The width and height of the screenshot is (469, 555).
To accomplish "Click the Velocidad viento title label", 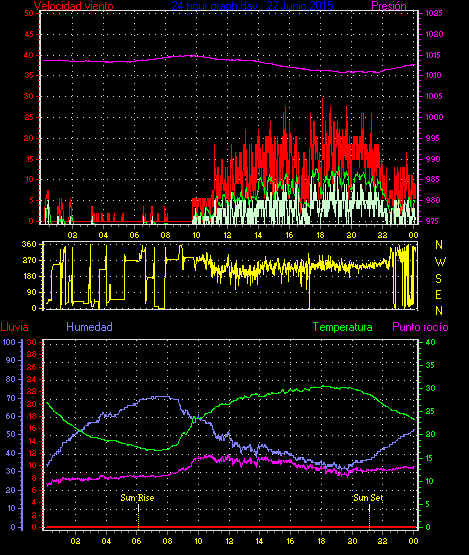I will (74, 6).
